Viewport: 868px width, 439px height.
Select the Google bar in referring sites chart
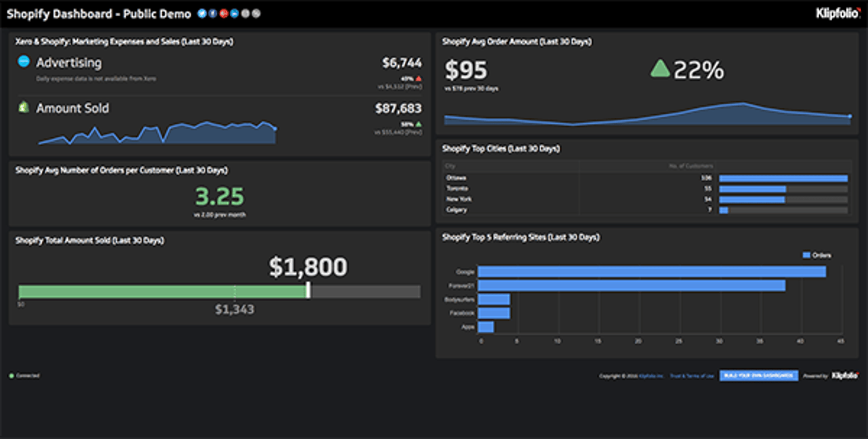pos(651,271)
